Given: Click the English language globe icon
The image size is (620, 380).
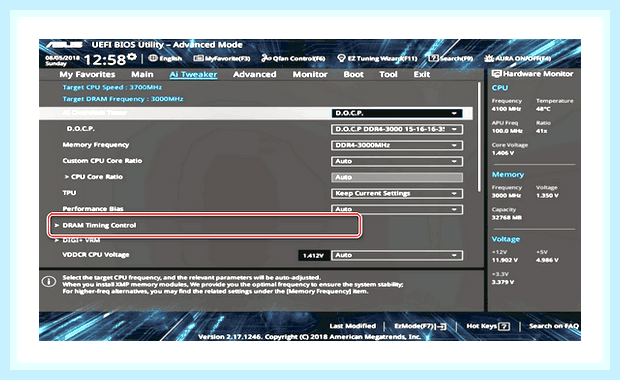Looking at the screenshot, I should point(153,58).
